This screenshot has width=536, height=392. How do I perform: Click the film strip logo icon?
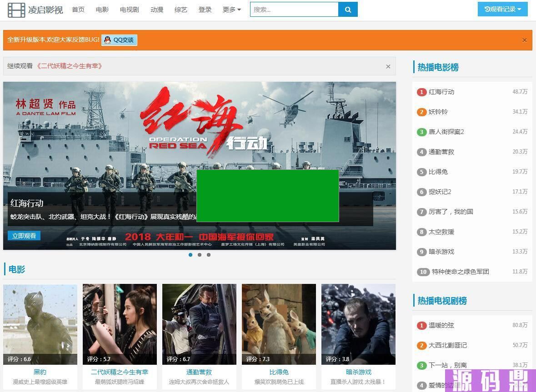pos(16,10)
